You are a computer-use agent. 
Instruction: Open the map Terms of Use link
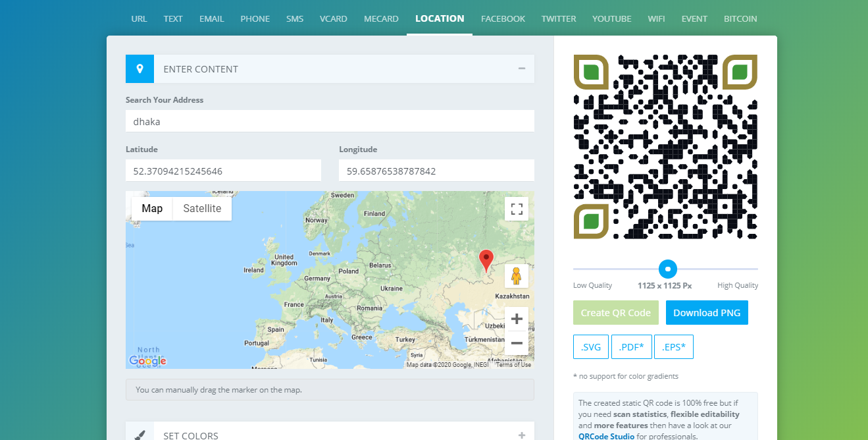tap(513, 365)
